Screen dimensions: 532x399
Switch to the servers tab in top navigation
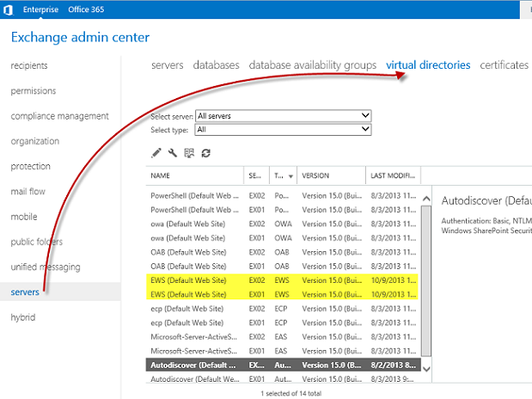168,64
